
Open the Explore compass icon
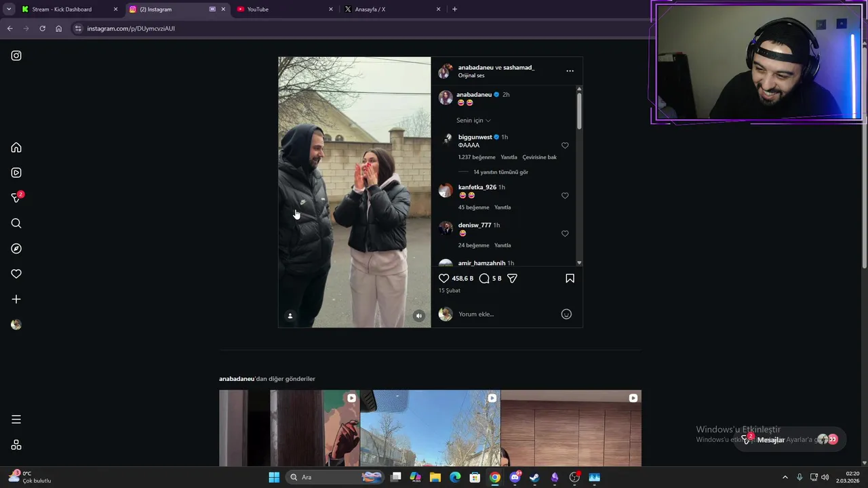16,249
